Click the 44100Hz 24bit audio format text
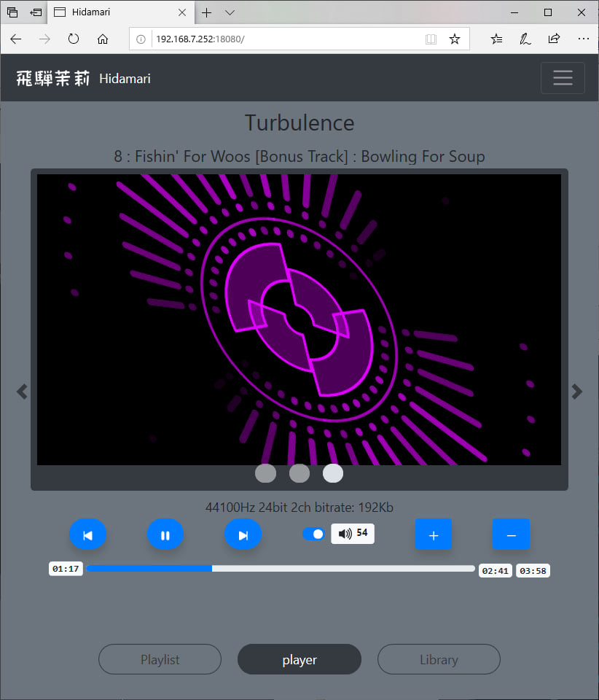Image resolution: width=599 pixels, height=700 pixels. 299,507
